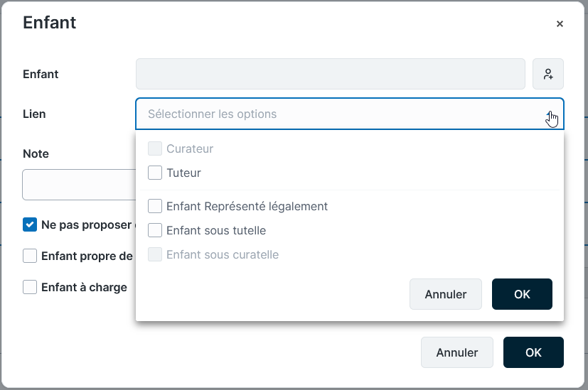Toggle the 'Enfant propre de' checkbox
Image resolution: width=588 pixels, height=390 pixels.
tap(30, 256)
